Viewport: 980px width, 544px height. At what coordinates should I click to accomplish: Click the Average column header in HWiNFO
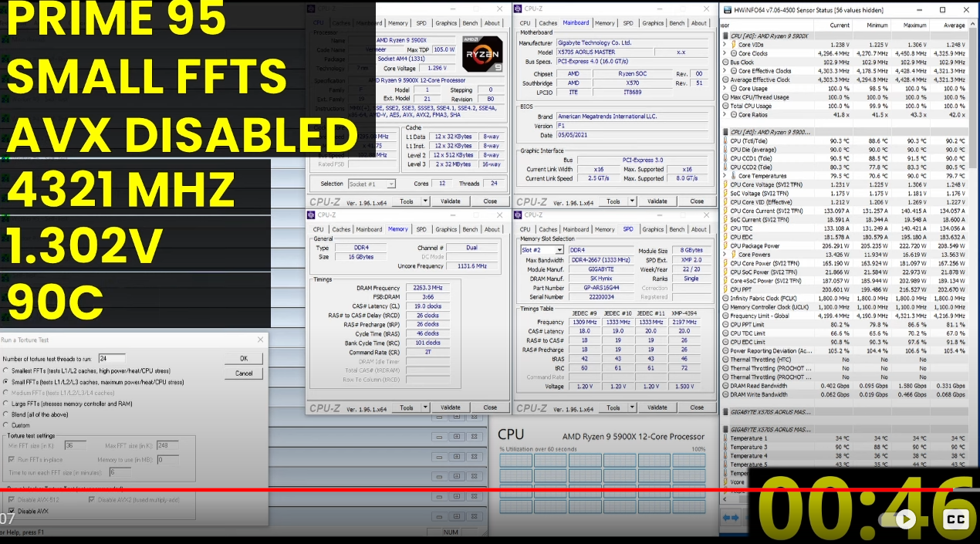click(x=955, y=25)
